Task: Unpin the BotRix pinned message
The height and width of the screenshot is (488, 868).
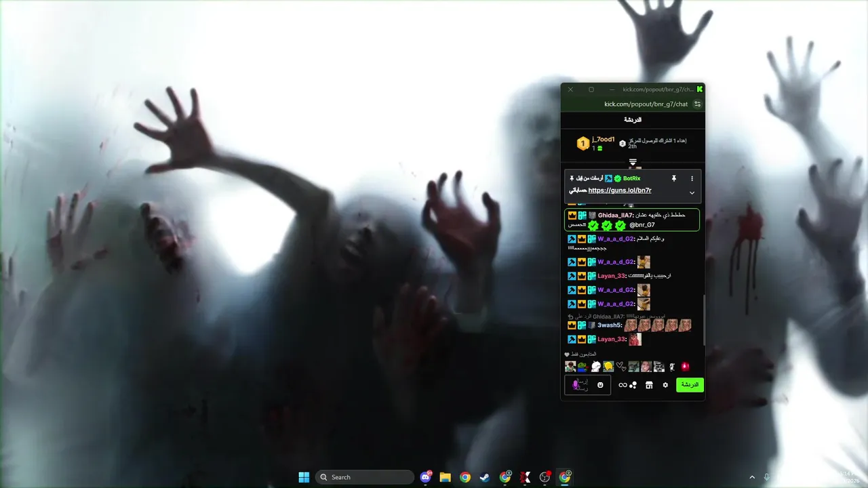Action: [674, 178]
